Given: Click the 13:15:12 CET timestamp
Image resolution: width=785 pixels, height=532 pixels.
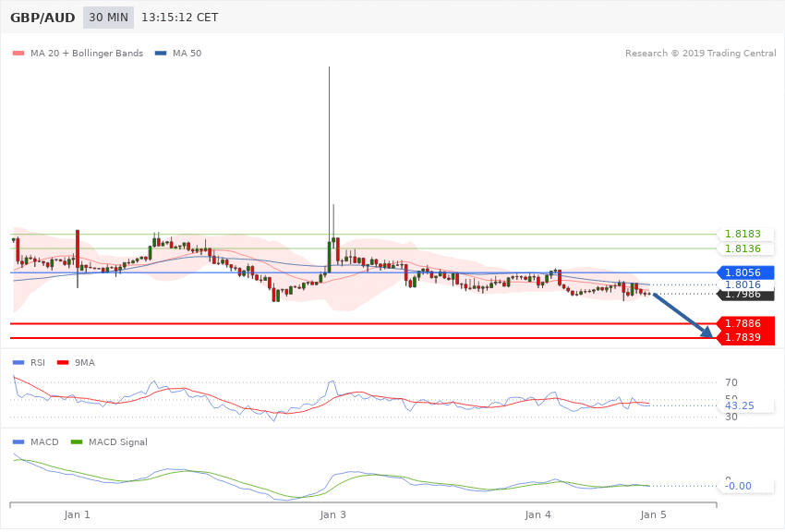Looking at the screenshot, I should (x=180, y=18).
